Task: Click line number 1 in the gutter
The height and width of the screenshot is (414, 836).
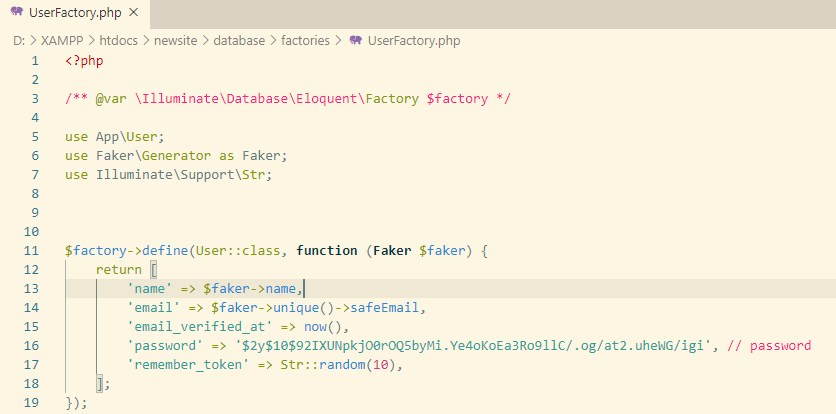Action: 34,60
